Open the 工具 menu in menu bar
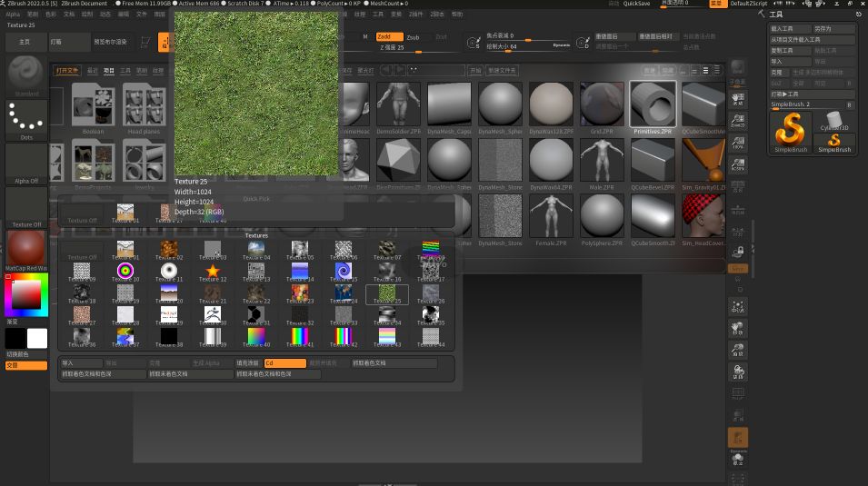The width and height of the screenshot is (868, 486). tap(378, 15)
